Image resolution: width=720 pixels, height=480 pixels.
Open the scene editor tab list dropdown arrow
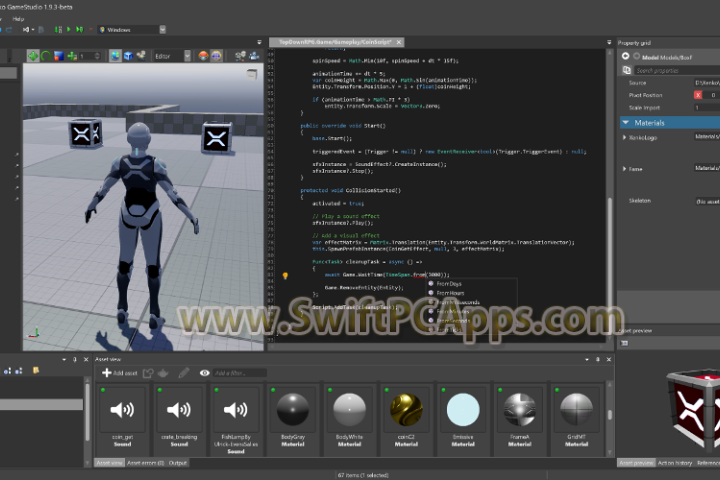tap(259, 42)
